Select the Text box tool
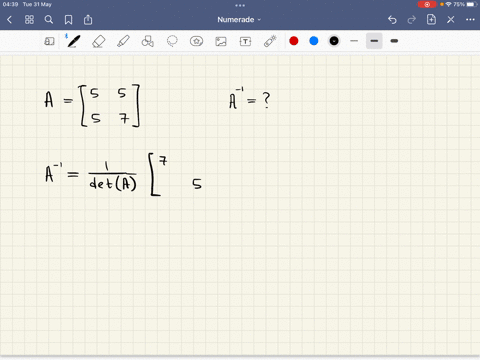This screenshot has height=360, width=480. coord(245,41)
